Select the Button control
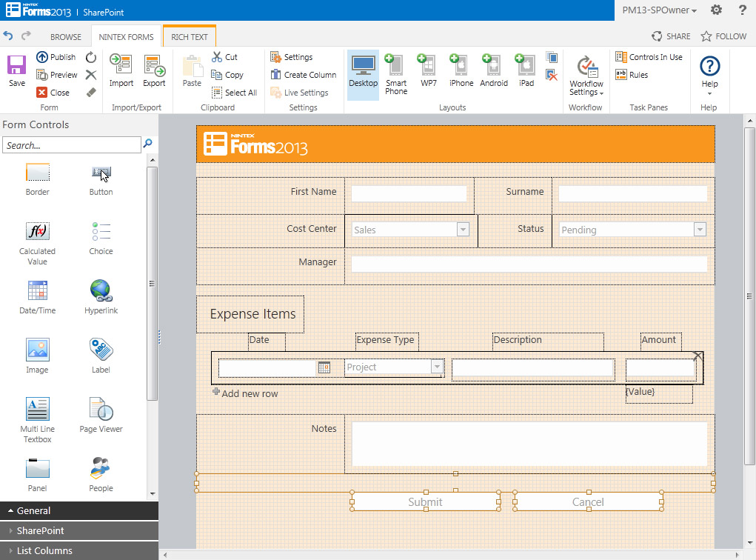756x560 pixels. 101,179
